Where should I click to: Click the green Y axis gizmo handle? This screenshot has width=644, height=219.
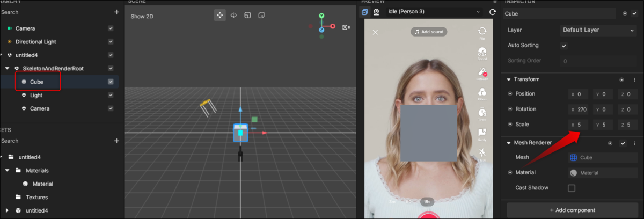pos(321,16)
